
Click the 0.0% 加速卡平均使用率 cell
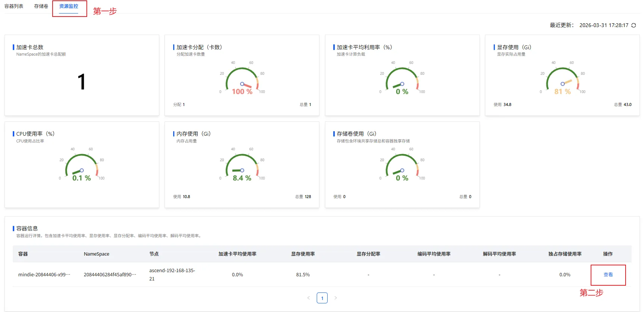237,275
